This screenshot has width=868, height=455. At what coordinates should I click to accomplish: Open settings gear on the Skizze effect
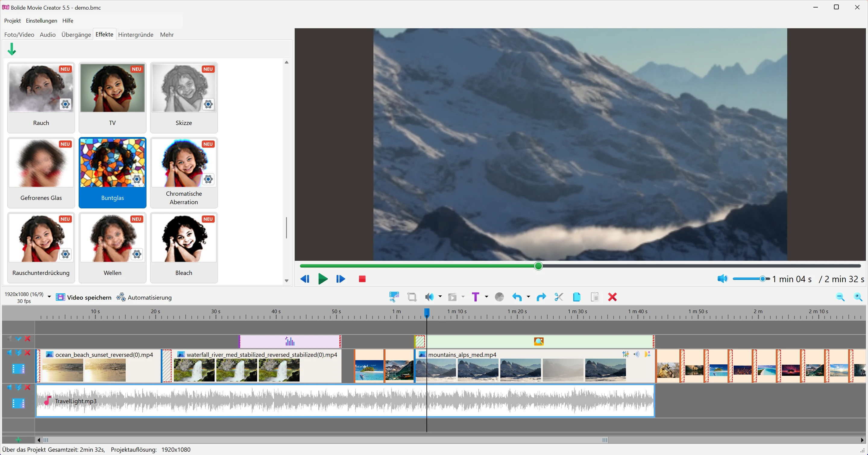208,104
